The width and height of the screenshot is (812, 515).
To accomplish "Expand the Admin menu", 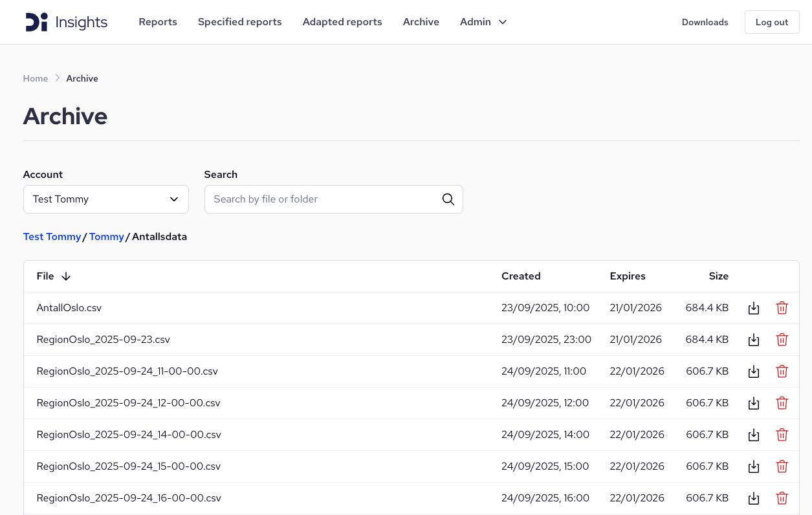I will pos(483,22).
